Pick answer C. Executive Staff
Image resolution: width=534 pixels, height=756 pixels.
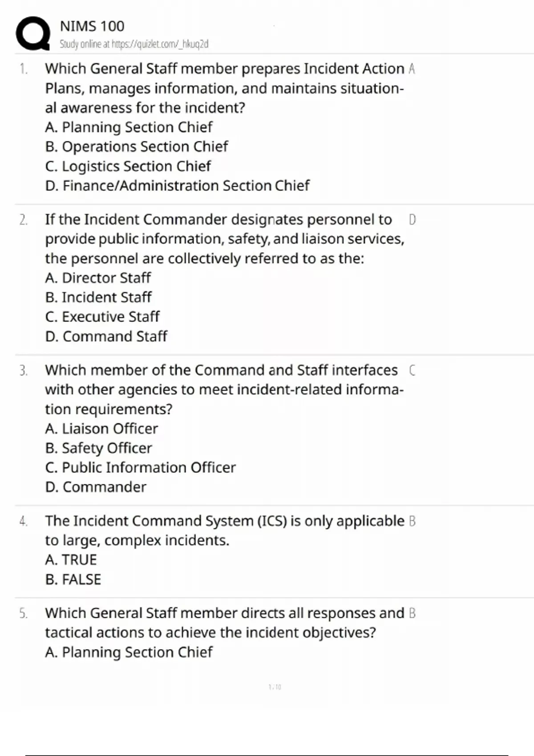click(102, 317)
